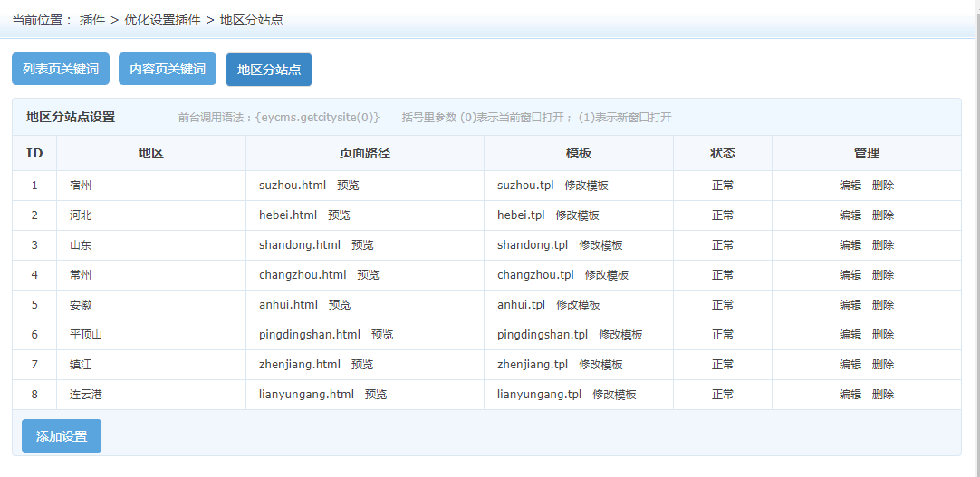The width and height of the screenshot is (980, 477).
Task: Preview the shandong.html page
Action: [362, 245]
